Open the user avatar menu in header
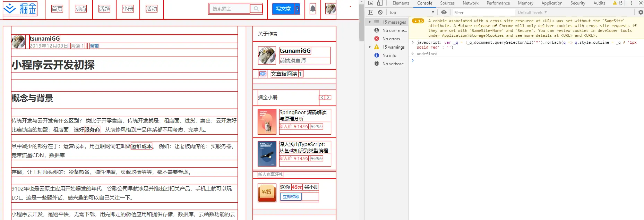Screen dimensions: 644x220 coord(330,9)
